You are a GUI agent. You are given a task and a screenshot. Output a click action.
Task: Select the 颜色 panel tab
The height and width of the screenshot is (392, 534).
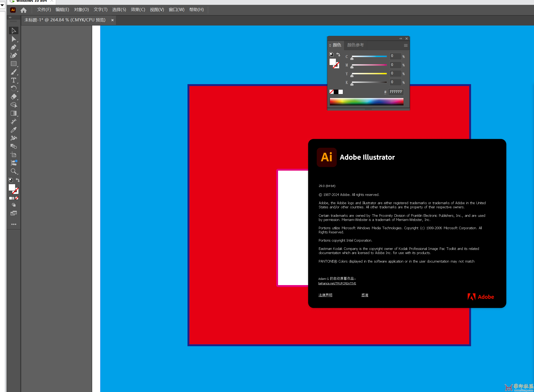[337, 45]
